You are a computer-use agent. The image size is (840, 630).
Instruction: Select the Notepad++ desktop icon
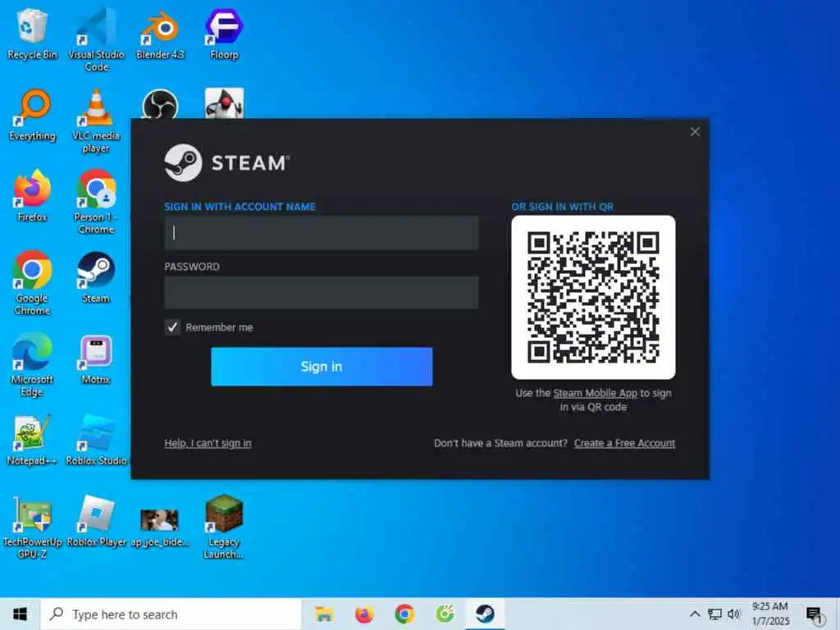click(32, 441)
